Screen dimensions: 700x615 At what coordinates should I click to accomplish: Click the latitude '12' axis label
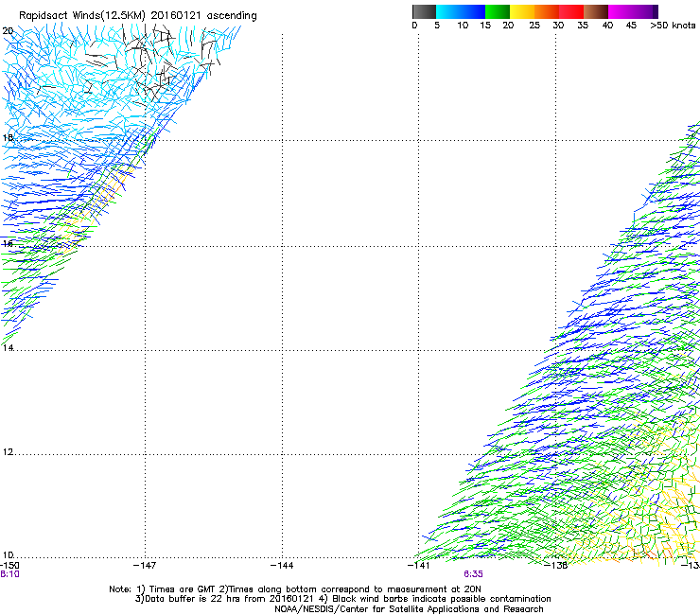coord(8,452)
